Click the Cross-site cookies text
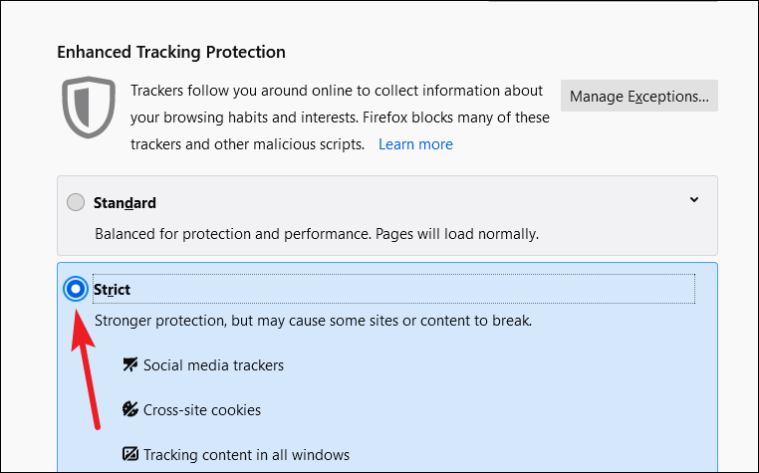This screenshot has height=473, width=759. pos(202,410)
